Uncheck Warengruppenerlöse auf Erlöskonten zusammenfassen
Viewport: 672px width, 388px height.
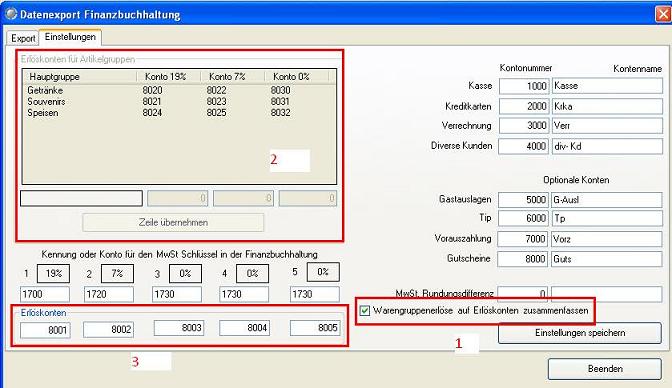(365, 310)
